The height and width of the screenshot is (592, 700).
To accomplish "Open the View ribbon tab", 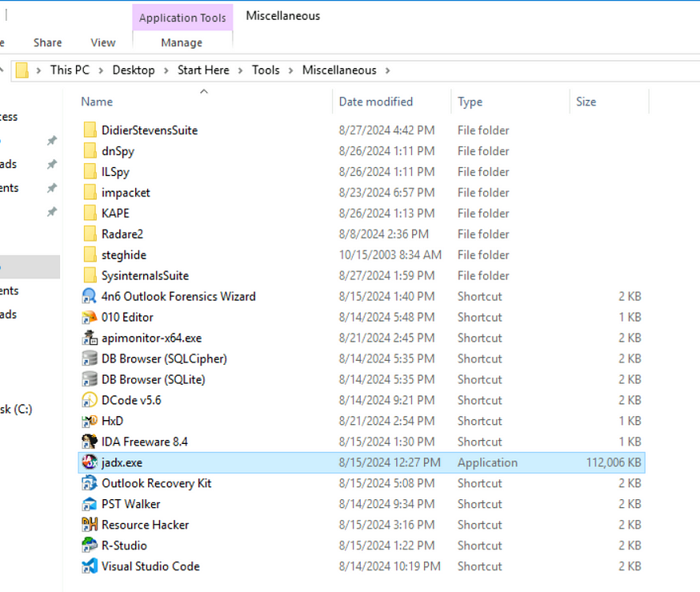I will coord(103,42).
